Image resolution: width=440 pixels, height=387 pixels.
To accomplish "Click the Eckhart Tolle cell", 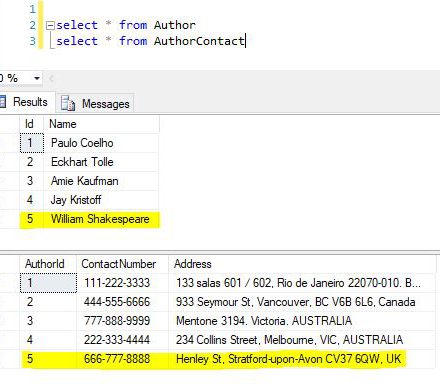I will 101,162.
